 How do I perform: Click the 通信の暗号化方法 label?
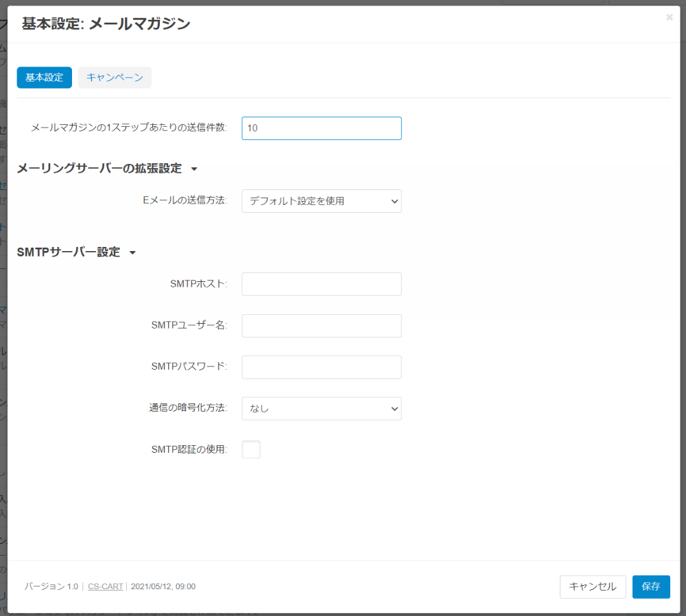[x=188, y=407]
